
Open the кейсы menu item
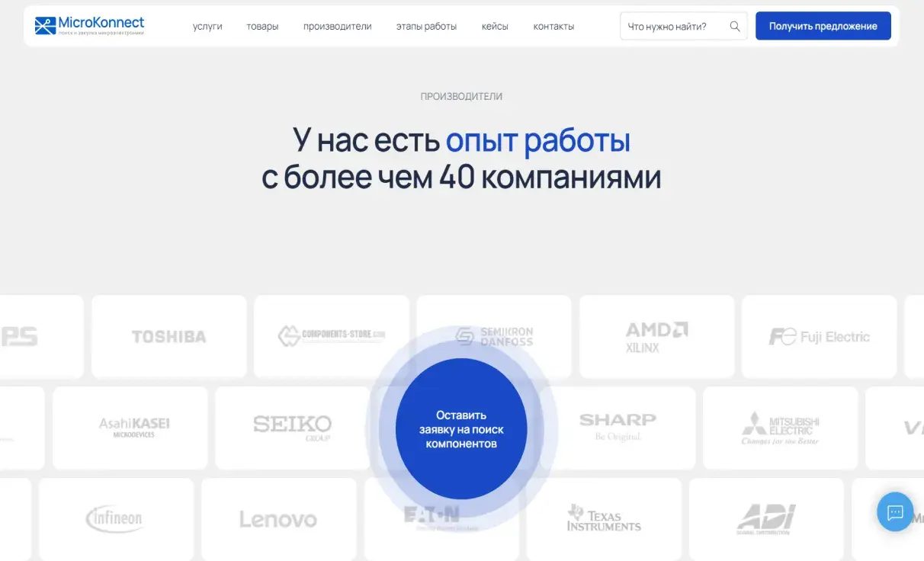495,26
